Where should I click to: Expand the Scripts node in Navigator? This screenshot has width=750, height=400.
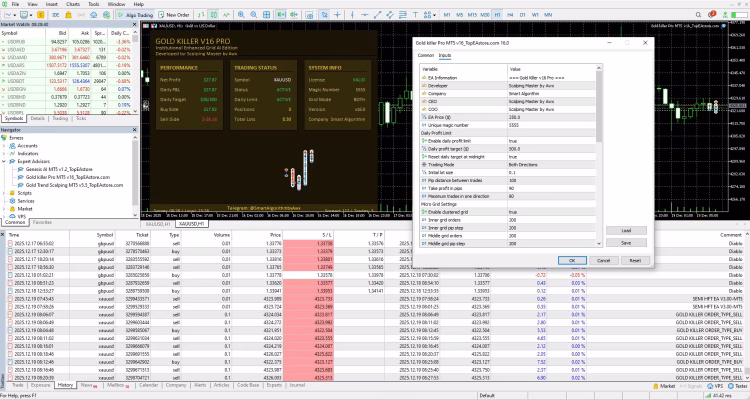click(4, 193)
